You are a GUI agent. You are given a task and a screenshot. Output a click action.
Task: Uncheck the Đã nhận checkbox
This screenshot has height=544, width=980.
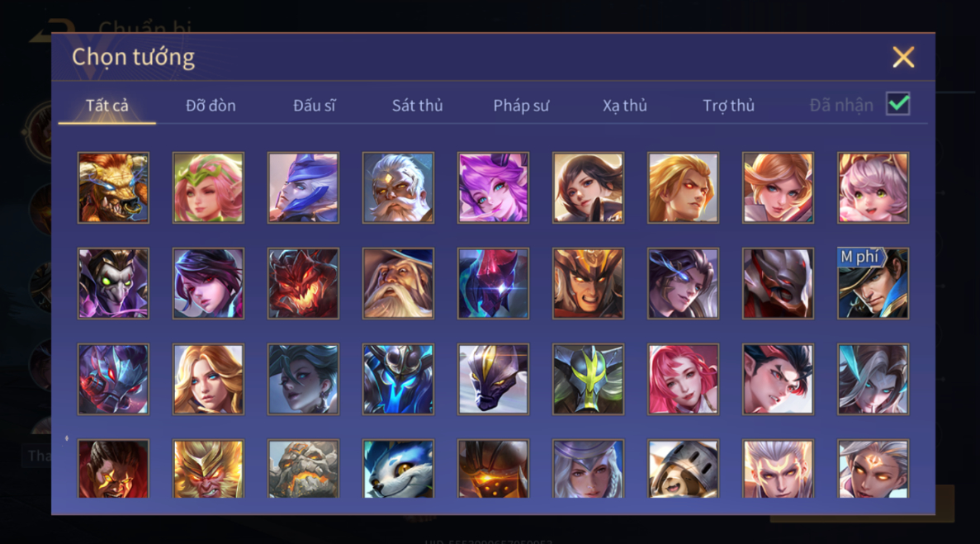pos(898,104)
